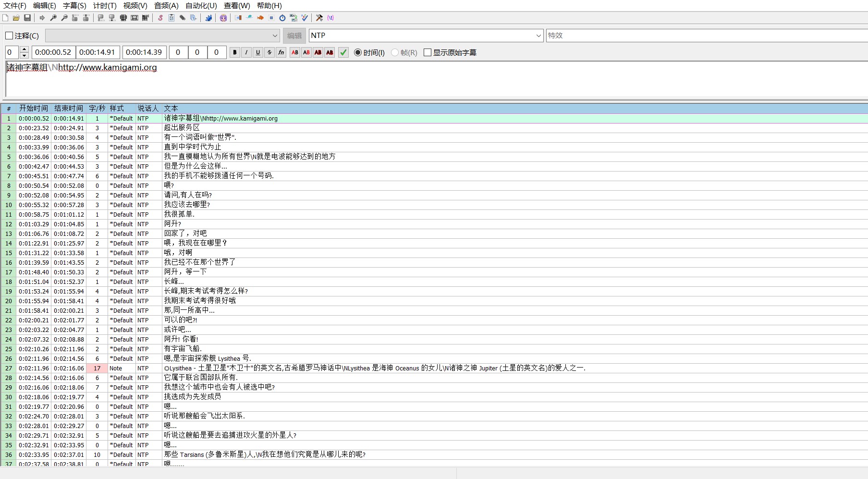Click the jump video to start time icon
The width and height of the screenshot is (868, 479).
75,18
